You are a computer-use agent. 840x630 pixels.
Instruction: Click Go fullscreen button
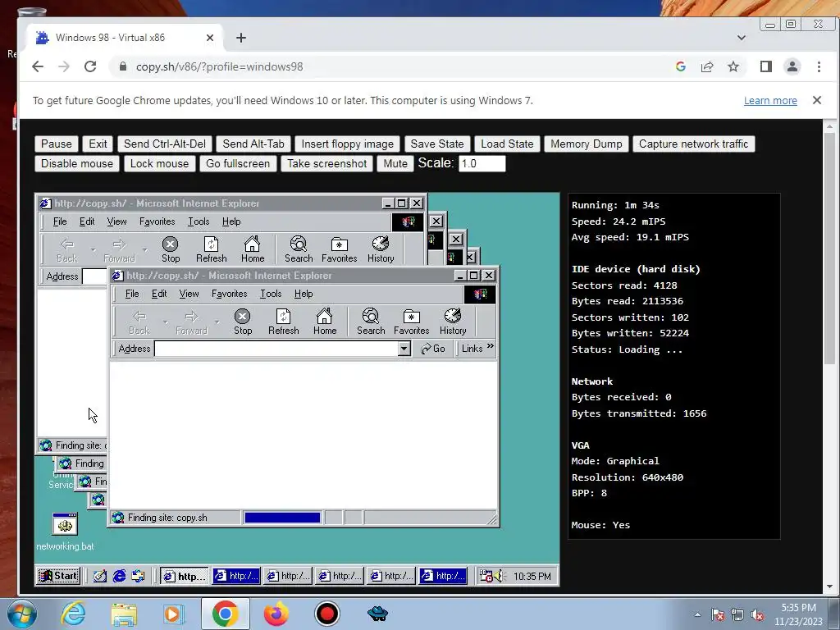point(238,163)
